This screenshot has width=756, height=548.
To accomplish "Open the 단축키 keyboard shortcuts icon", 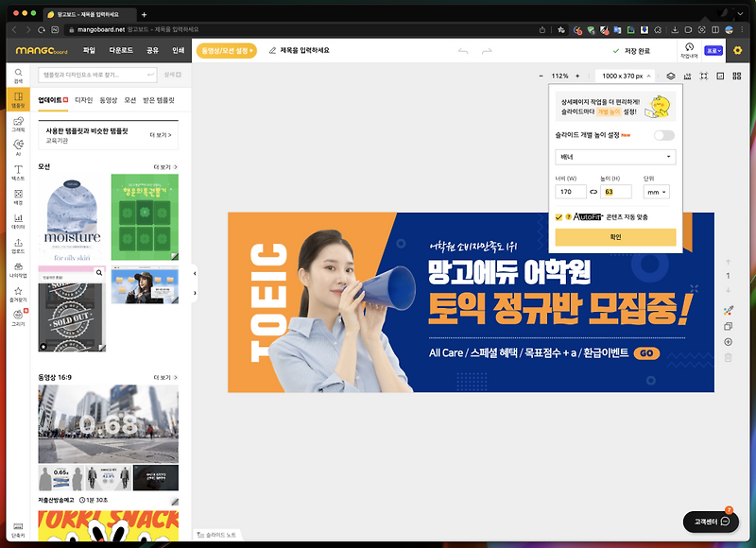I will tap(18, 530).
